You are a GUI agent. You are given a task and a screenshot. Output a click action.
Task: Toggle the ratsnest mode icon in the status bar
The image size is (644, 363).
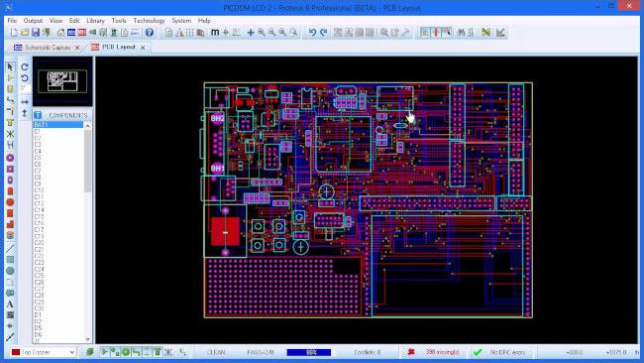click(168, 352)
